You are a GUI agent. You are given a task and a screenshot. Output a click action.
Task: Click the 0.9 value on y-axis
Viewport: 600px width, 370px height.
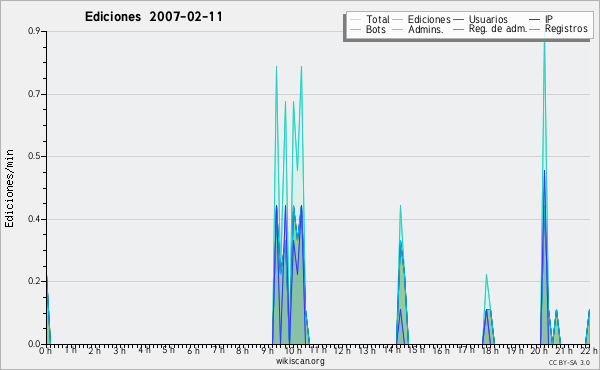tap(34, 31)
